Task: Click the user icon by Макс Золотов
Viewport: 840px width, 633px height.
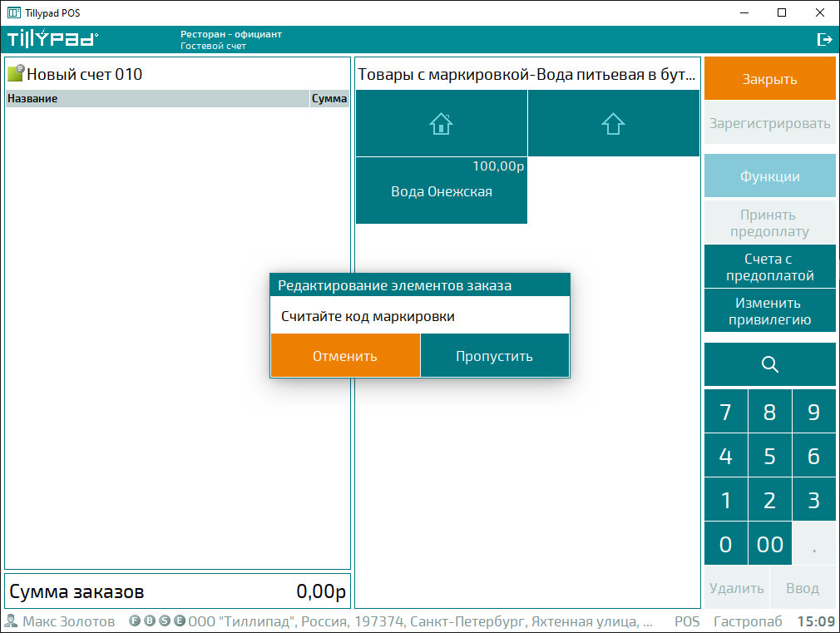Action: 11,621
